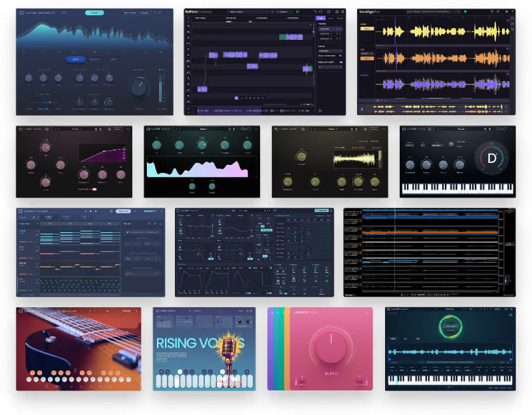Click the vertical level meter in Mastering Pro
This screenshot has width=532, height=415.
pos(160,88)
